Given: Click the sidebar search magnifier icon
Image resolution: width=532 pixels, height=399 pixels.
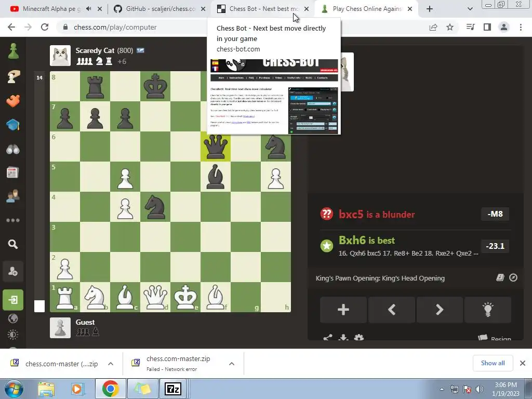Looking at the screenshot, I should coord(13,244).
